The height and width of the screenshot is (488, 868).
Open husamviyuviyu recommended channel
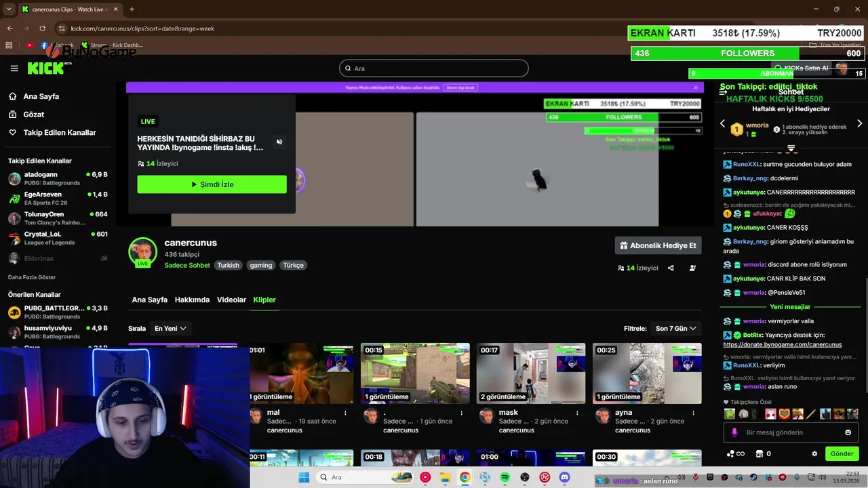tap(58, 332)
